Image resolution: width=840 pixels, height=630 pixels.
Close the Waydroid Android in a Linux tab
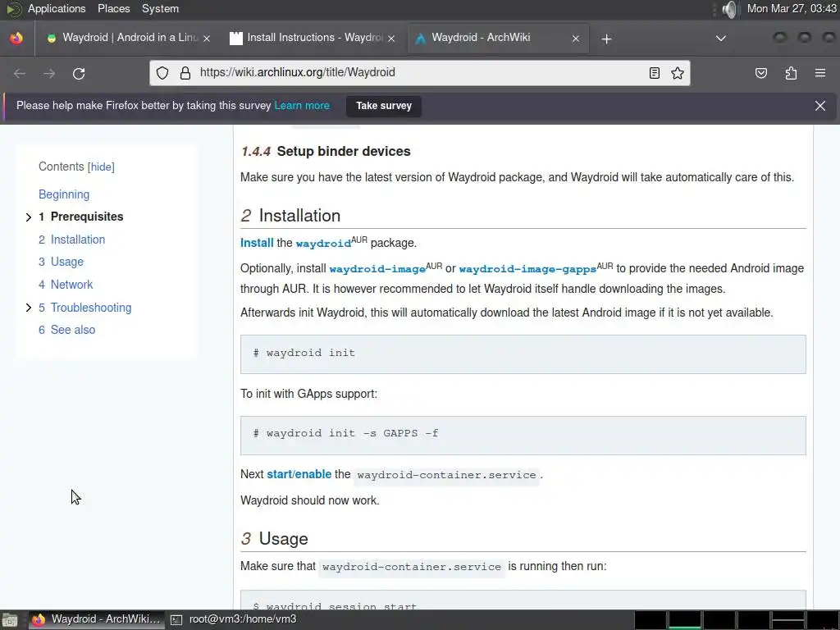click(207, 39)
